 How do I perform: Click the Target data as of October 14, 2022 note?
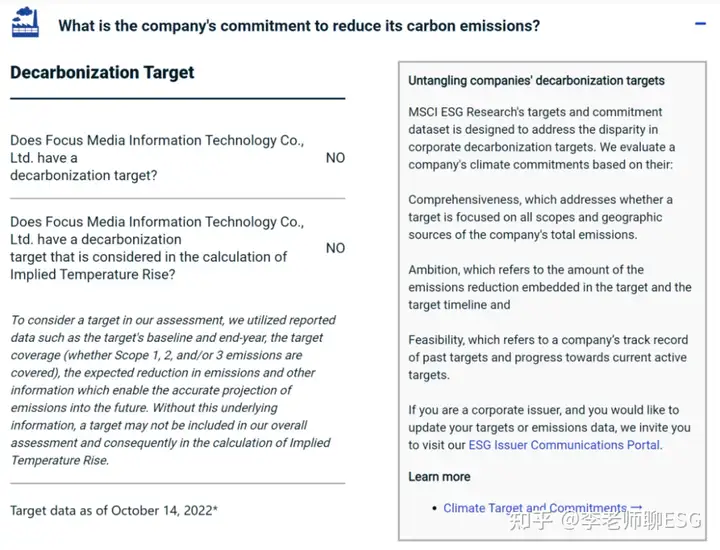coord(114,511)
